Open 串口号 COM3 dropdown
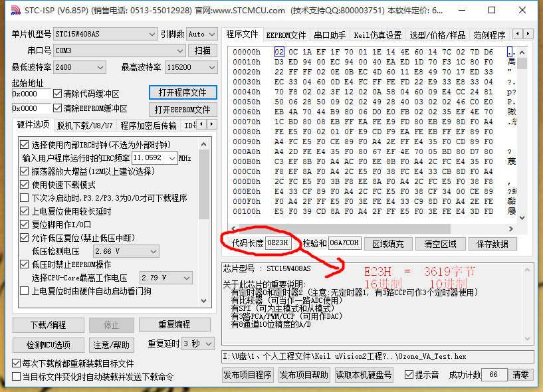 pyautogui.click(x=120, y=50)
